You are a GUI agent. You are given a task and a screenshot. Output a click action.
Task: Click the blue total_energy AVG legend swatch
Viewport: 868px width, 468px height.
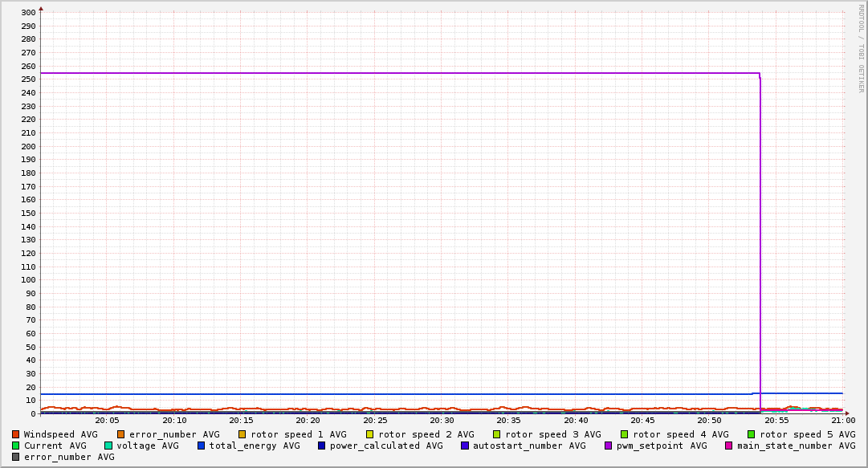point(201,446)
